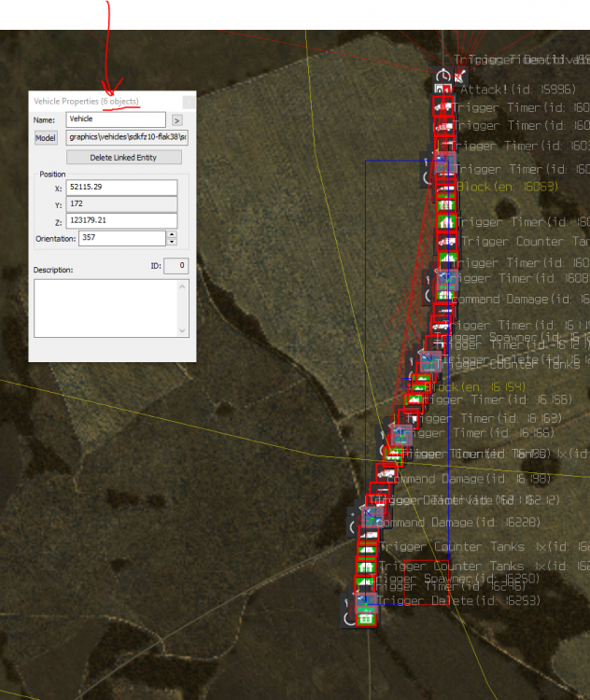The height and width of the screenshot is (700, 590).
Task: Click the Z position field 123179.21
Action: point(121,220)
